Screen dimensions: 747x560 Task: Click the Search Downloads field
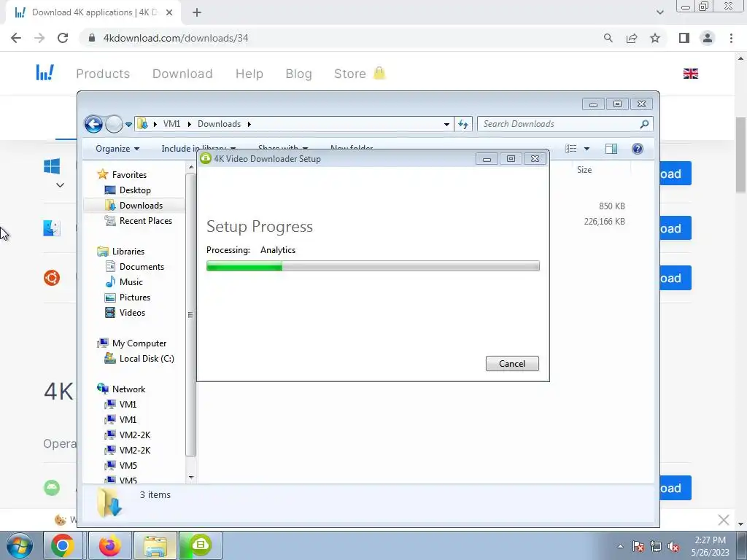tap(565, 124)
